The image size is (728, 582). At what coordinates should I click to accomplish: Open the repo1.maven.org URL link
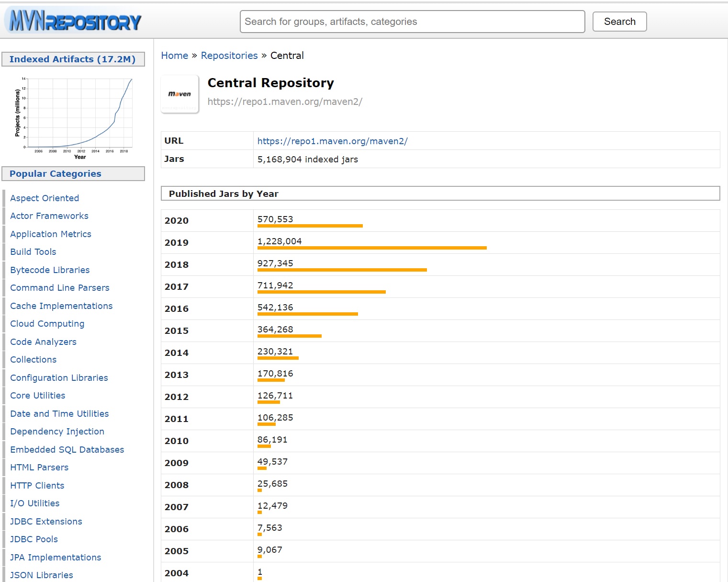click(x=332, y=141)
